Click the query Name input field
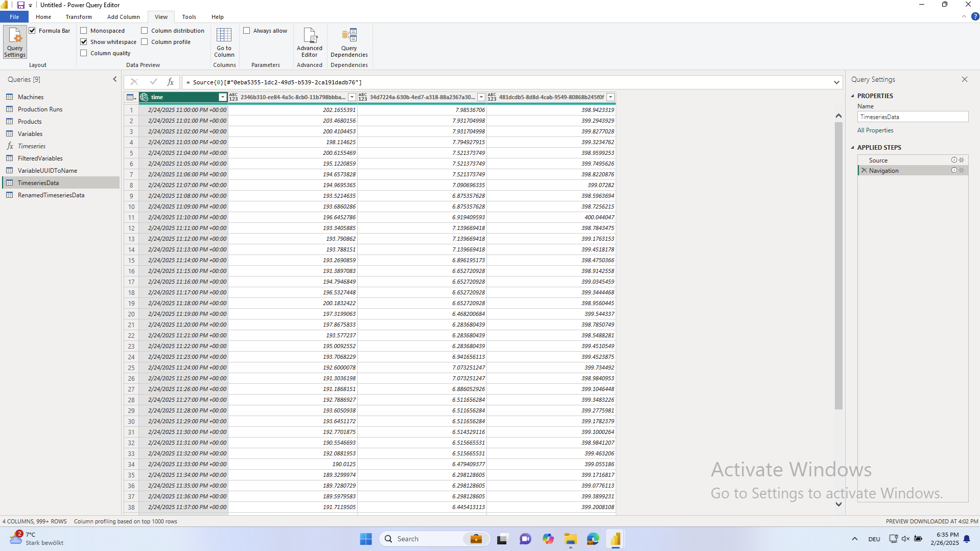Image resolution: width=980 pixels, height=551 pixels. [x=912, y=117]
